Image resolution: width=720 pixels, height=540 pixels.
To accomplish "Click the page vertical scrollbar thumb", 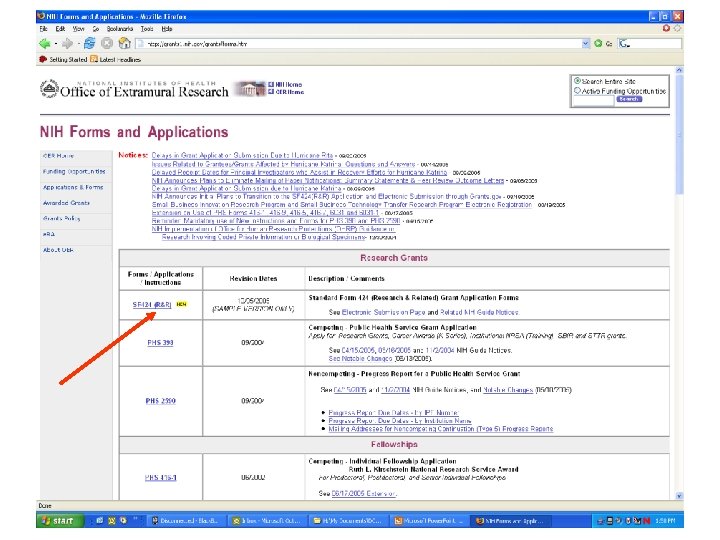I will click(x=680, y=135).
